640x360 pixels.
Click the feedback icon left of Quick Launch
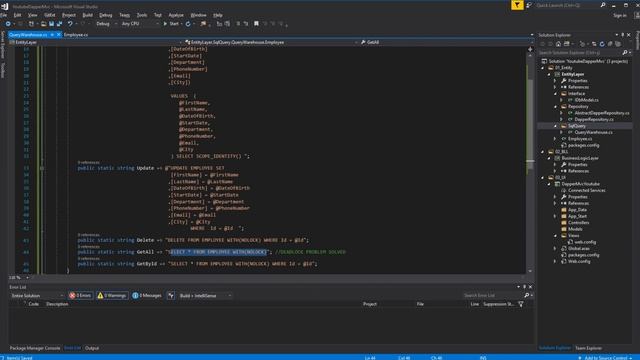(529, 5)
